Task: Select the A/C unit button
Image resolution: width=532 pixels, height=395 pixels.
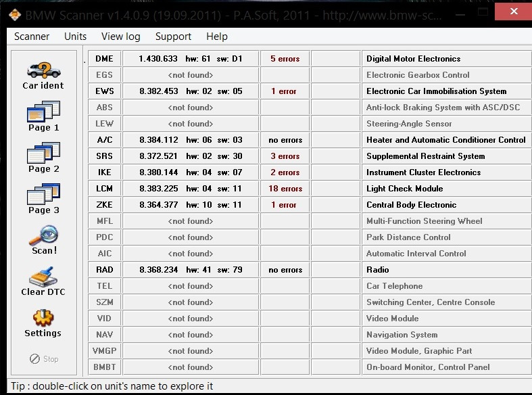Action: (x=105, y=140)
